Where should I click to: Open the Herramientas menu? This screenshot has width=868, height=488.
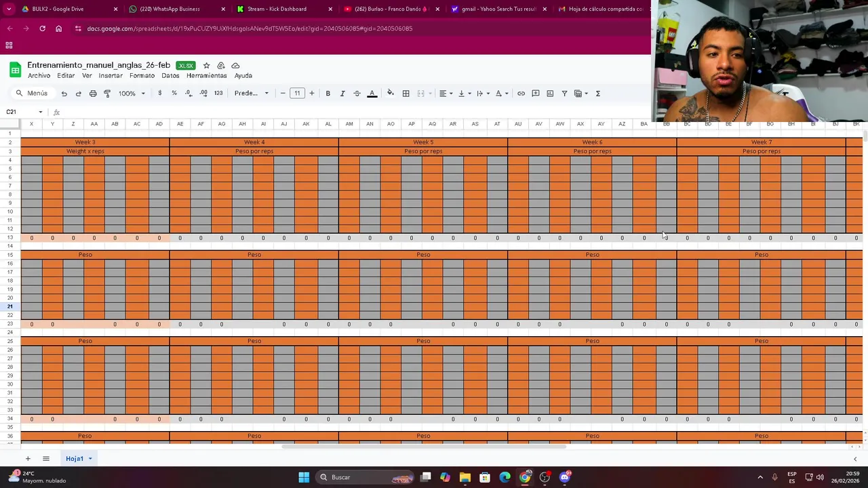(206, 76)
